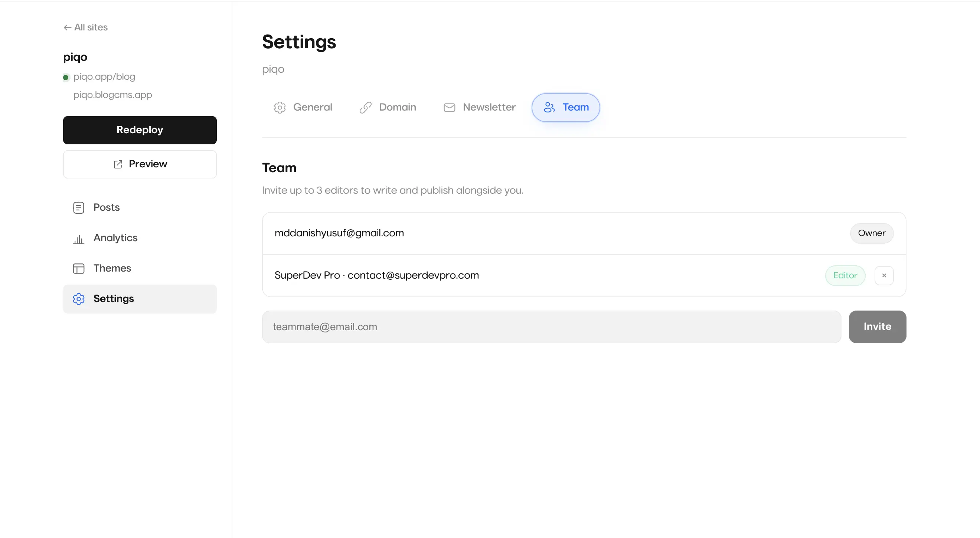Click the chain link icon on Domain tab

point(365,108)
